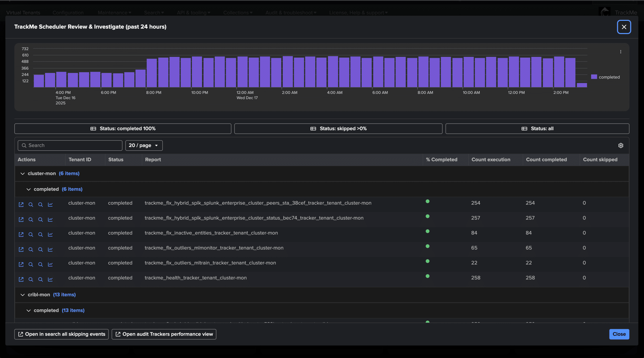This screenshot has width=644, height=358.
Task: Click the completed legend color swatch
Action: (x=594, y=77)
